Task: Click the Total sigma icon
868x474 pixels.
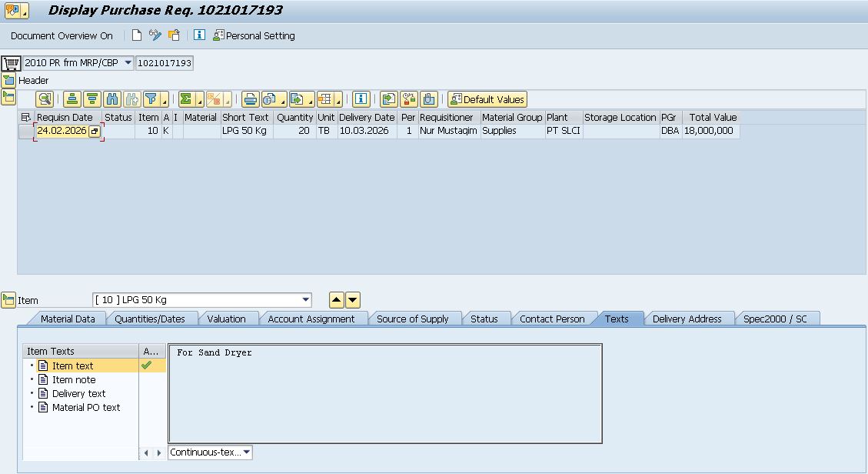Action: [186, 99]
